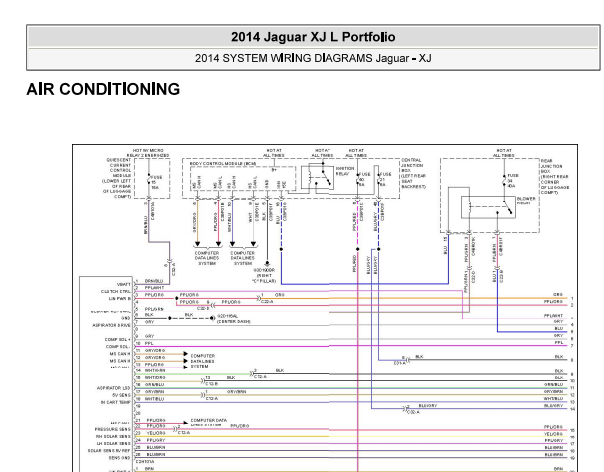Click the "(RIGHT 'C' PILLAR)" ground label
Screen dimensions: 604x472
point(264,278)
